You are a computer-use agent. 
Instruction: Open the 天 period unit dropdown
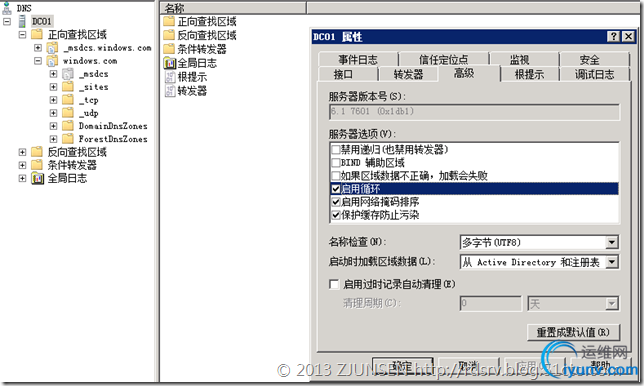click(x=612, y=303)
